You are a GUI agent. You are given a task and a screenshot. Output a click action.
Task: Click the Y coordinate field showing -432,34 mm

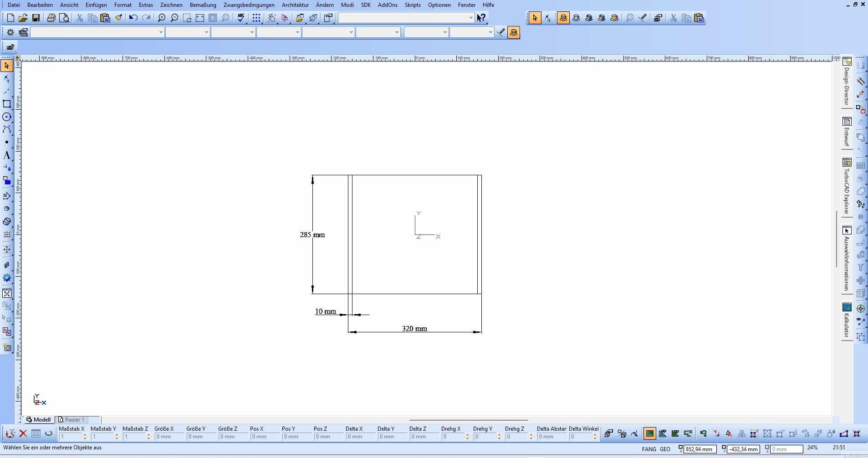(744, 449)
